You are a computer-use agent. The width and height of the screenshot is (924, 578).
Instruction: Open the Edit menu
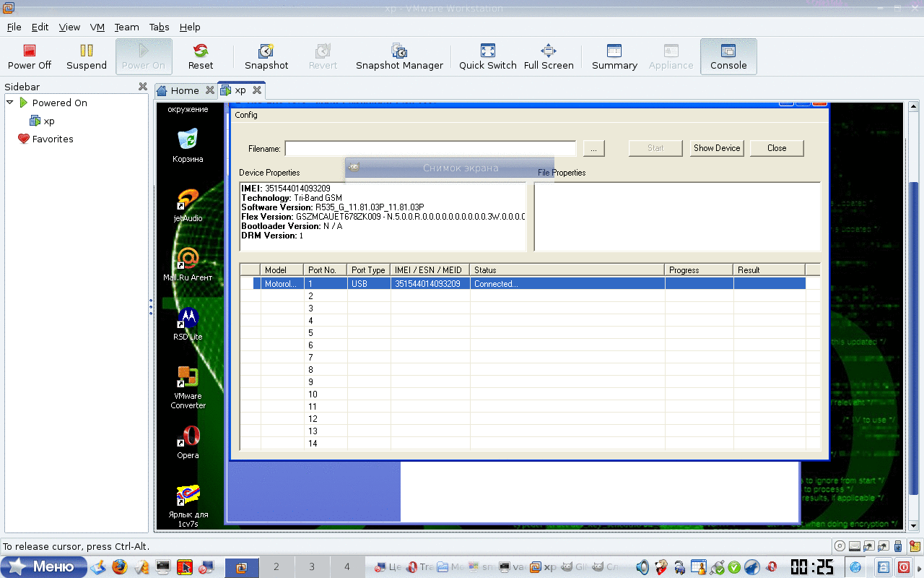[40, 27]
